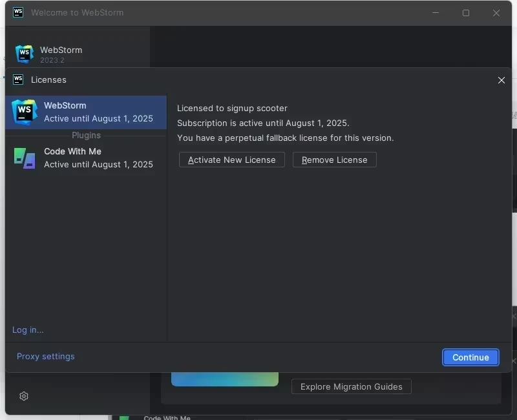517x420 pixels.
Task: Click the WebStorm 2023.2 logo in Welcome sidebar
Action: [25, 54]
